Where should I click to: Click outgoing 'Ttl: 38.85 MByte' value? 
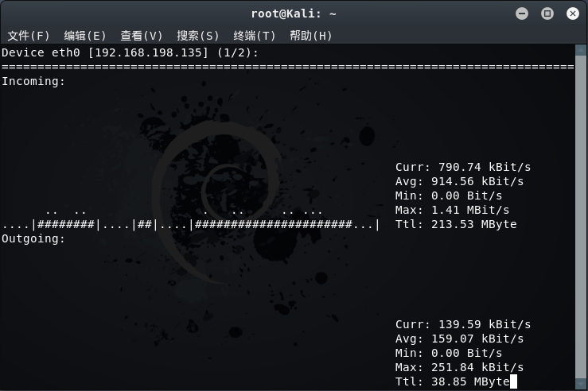tap(452, 381)
